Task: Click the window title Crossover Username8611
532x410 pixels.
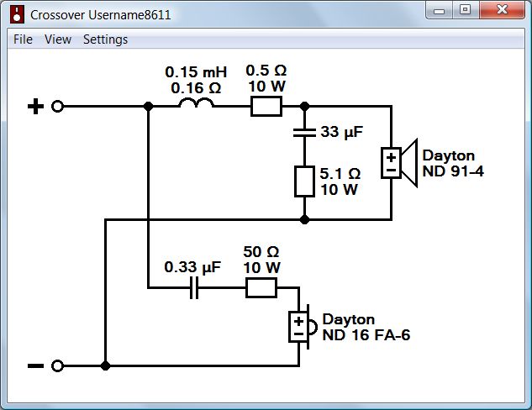Action: pyautogui.click(x=100, y=15)
